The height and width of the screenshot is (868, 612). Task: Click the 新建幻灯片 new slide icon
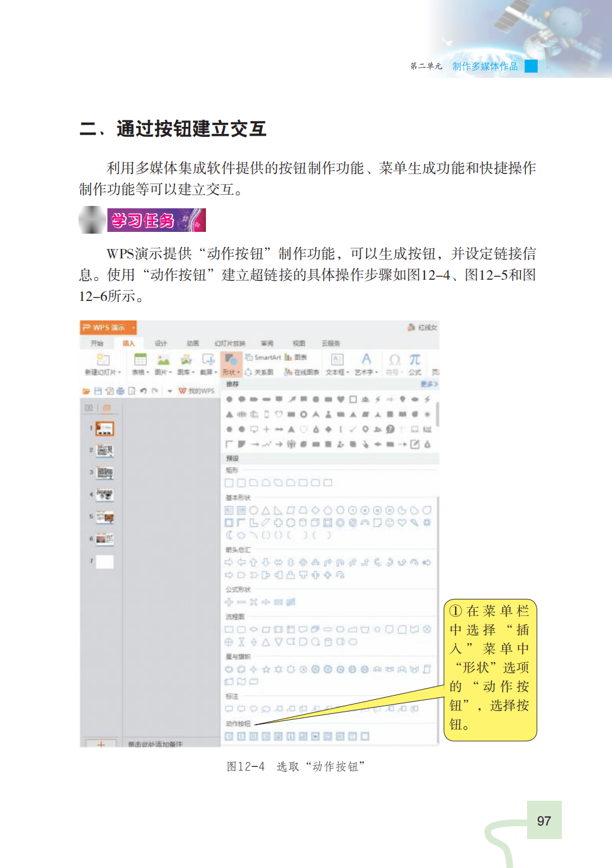coord(103,359)
